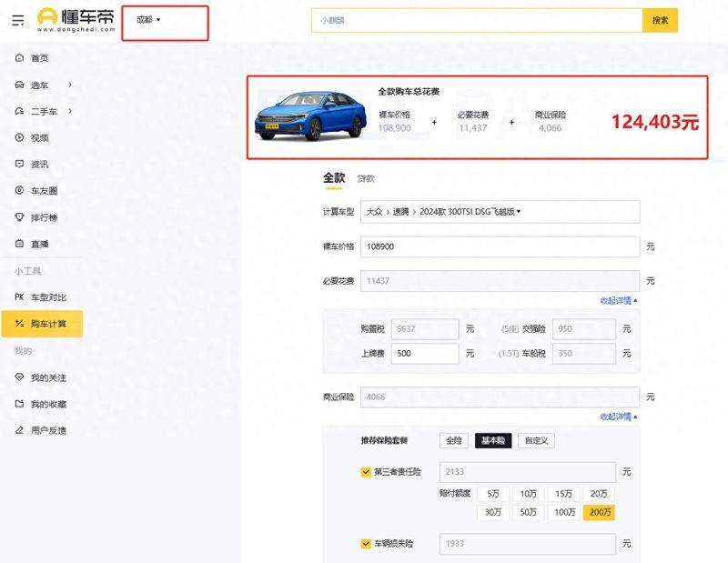Open 车型对比 tool in the sidebar
Screen dimensions: 728x563
click(48, 297)
